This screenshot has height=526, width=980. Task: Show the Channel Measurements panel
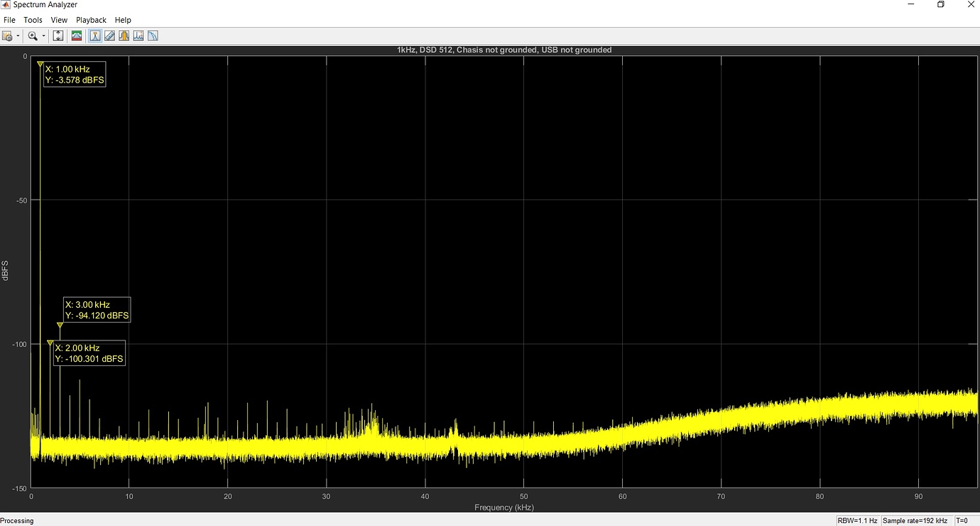click(124, 36)
